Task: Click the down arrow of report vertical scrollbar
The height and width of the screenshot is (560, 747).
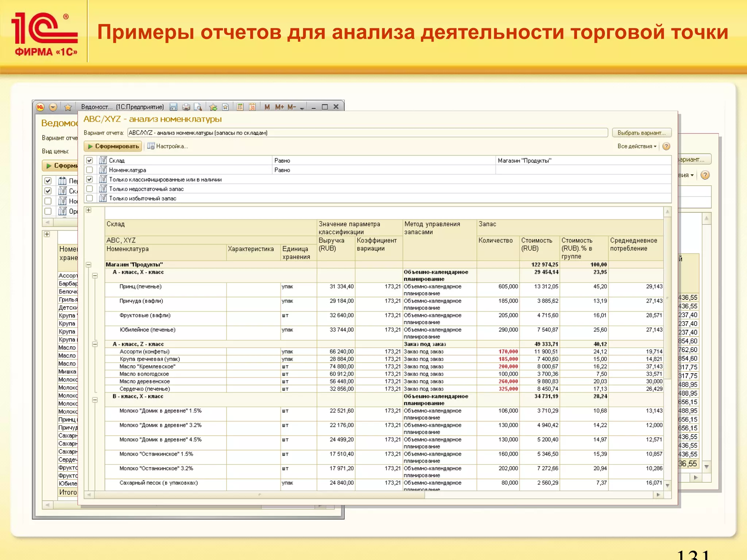Action: pos(667,486)
